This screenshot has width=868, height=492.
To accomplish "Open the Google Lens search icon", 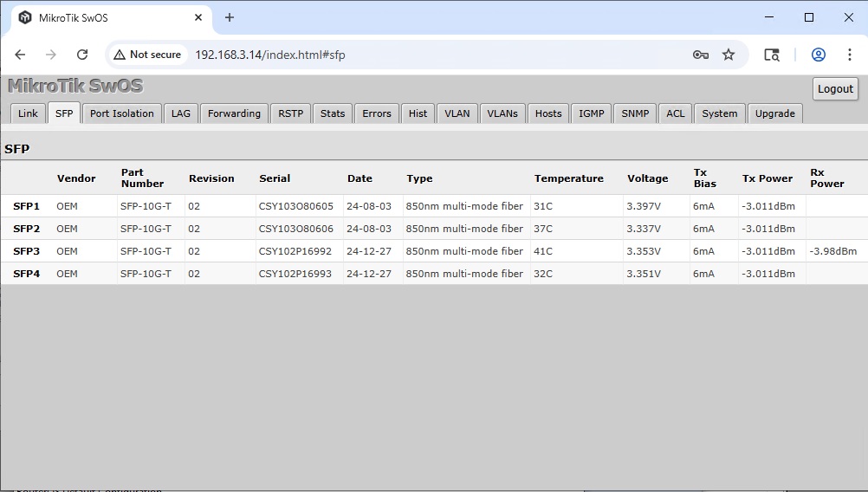I will tap(772, 55).
